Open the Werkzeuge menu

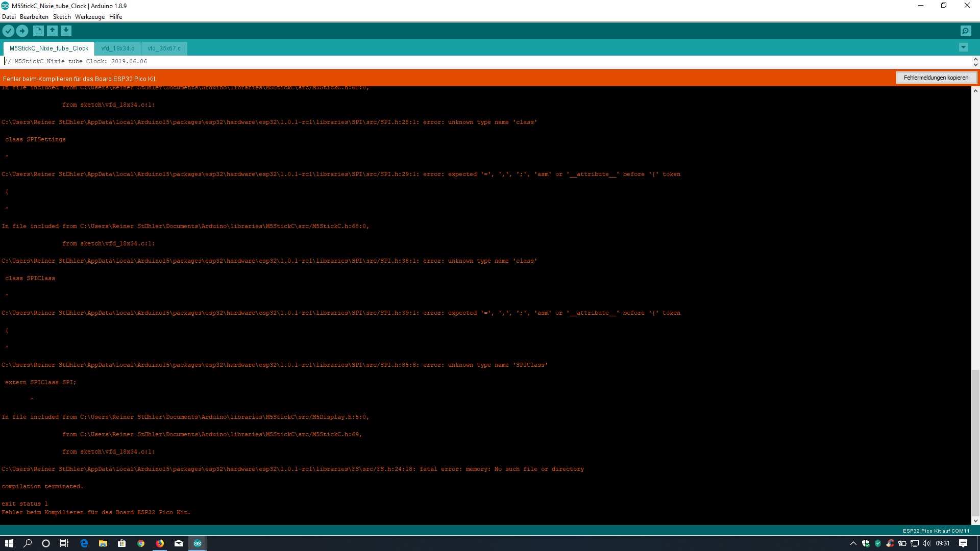[89, 17]
